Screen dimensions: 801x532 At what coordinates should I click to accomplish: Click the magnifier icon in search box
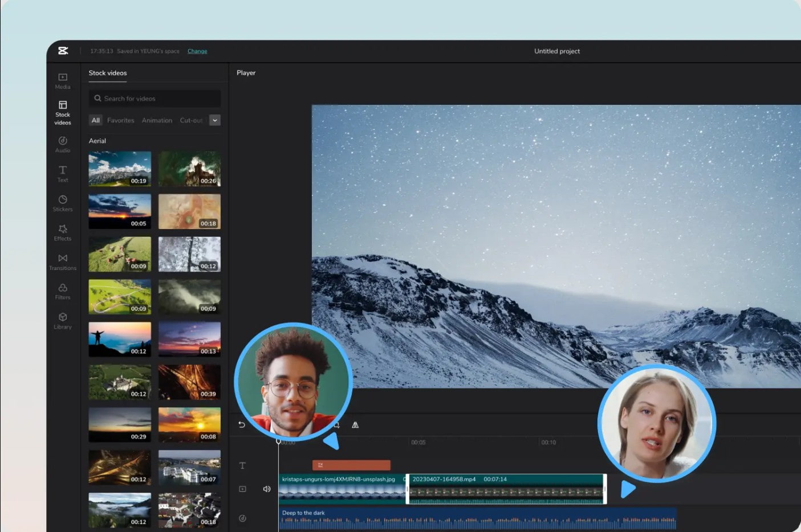click(98, 99)
